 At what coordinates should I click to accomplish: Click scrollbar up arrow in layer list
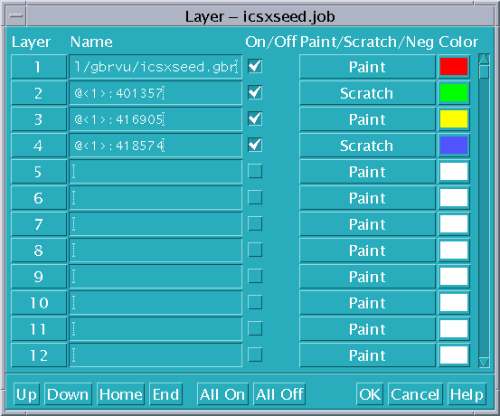coord(484,59)
